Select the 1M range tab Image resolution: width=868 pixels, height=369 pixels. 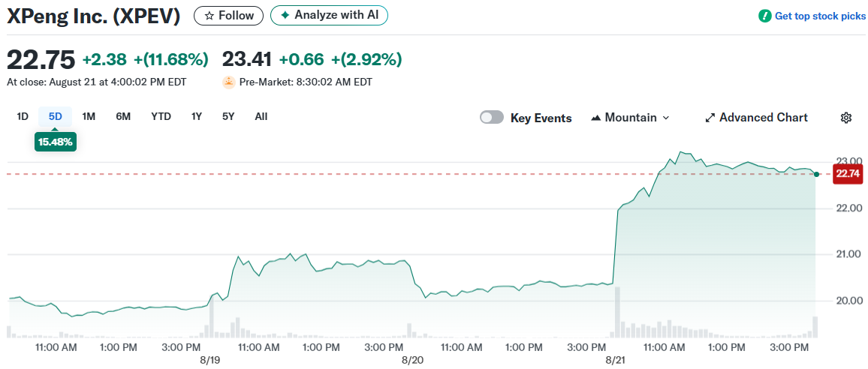89,117
